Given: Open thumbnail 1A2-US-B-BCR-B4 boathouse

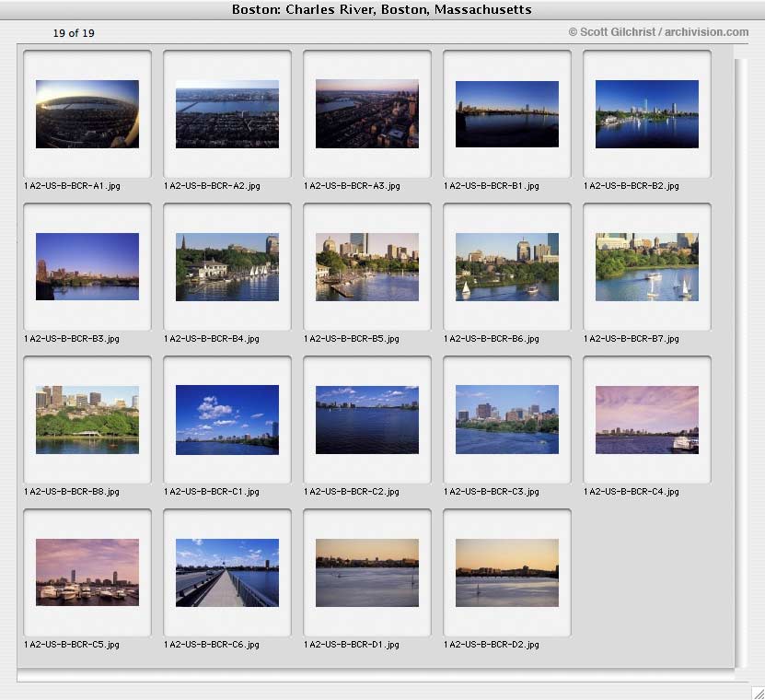Looking at the screenshot, I should 227,267.
